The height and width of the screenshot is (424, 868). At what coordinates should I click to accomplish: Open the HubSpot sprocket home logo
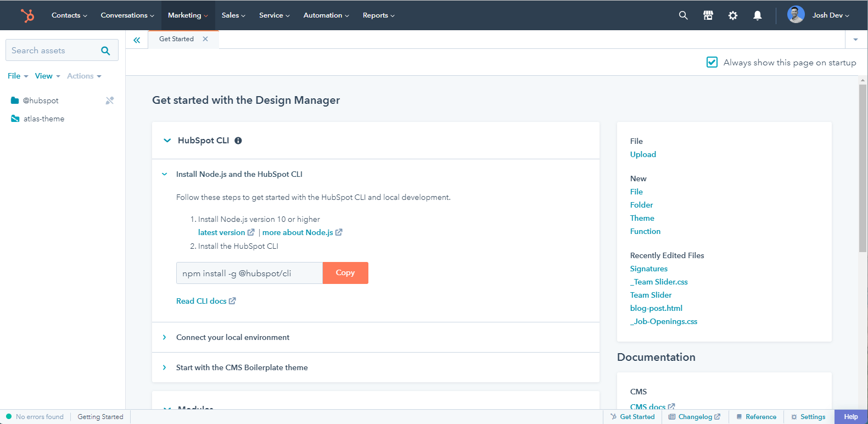(27, 15)
